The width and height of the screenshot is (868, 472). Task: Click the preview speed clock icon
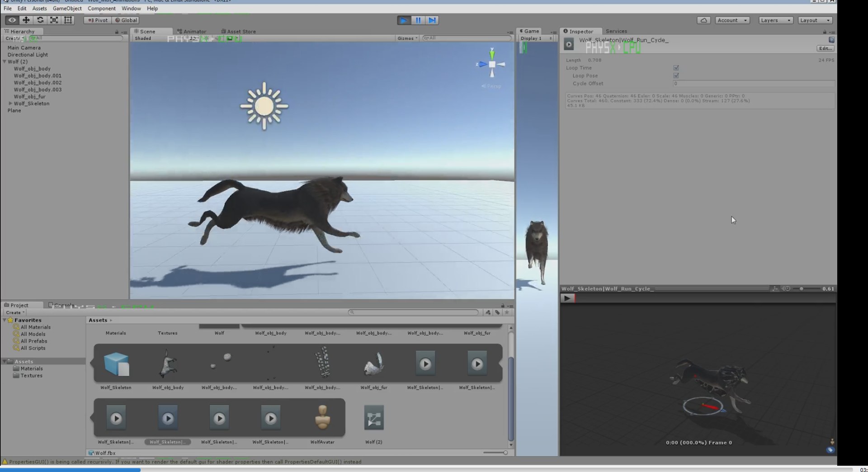tap(787, 288)
